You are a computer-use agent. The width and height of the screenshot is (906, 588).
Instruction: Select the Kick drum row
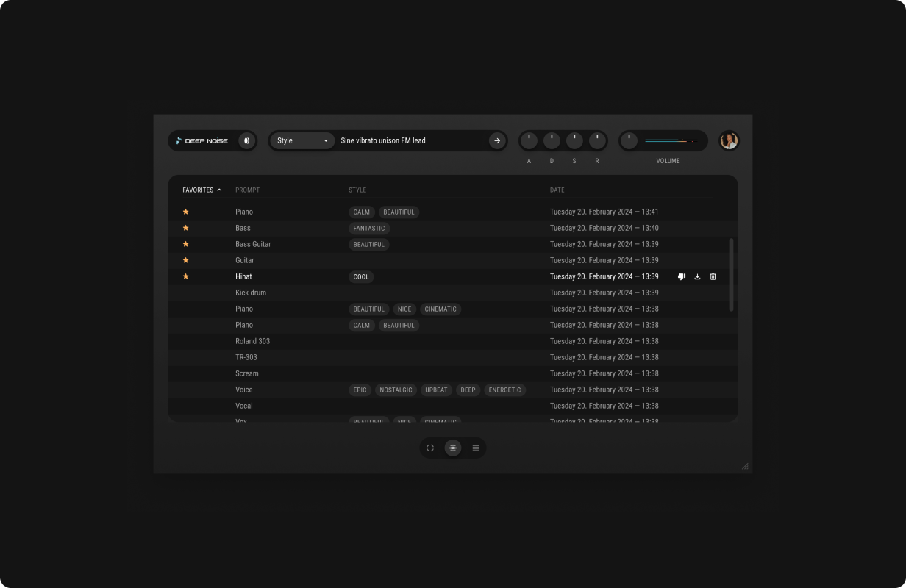pyautogui.click(x=251, y=293)
